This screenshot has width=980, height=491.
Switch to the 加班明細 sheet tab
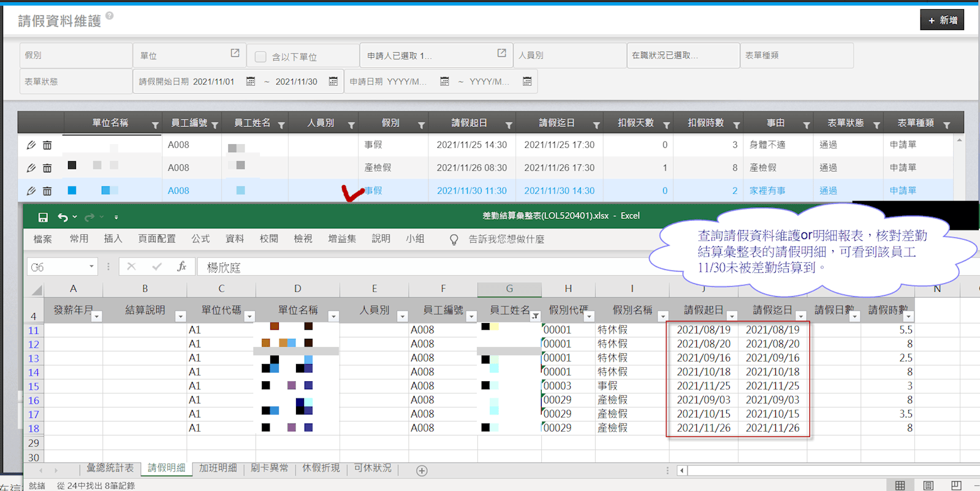(x=218, y=468)
